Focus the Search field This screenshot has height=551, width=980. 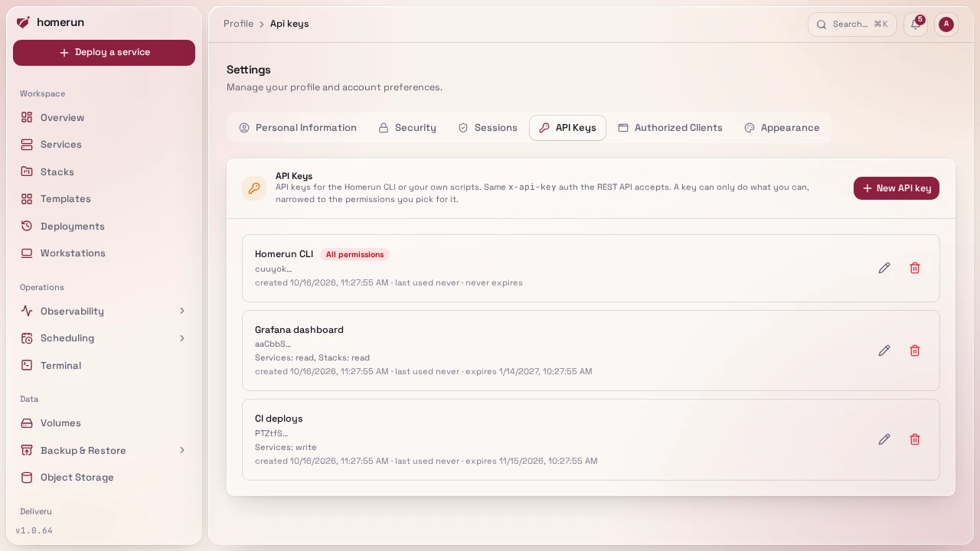tap(852, 24)
